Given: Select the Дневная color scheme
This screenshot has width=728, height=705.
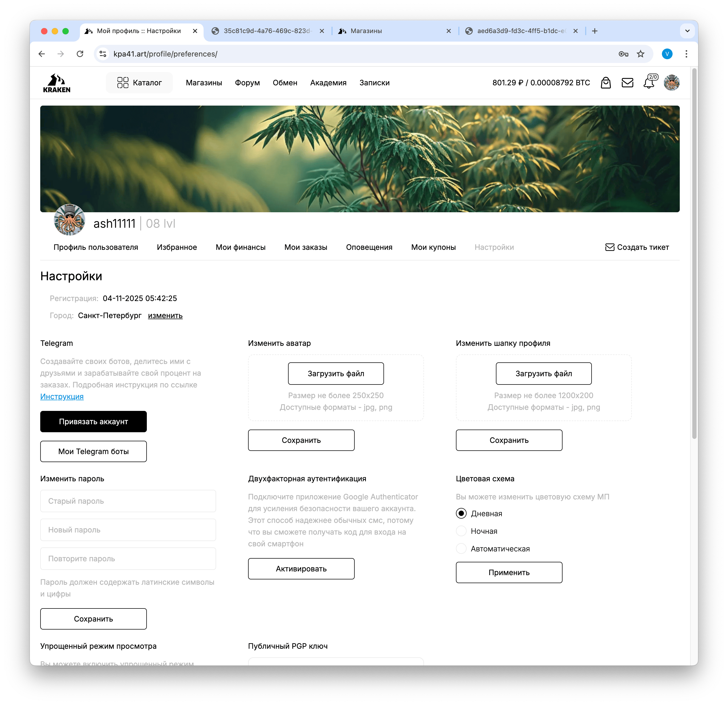Looking at the screenshot, I should pos(461,513).
